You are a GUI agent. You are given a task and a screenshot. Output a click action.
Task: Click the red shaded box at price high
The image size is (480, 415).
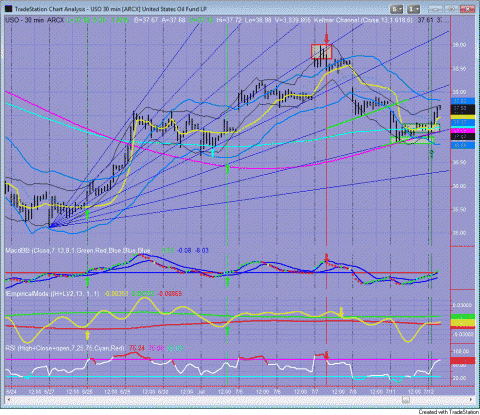[x=322, y=51]
